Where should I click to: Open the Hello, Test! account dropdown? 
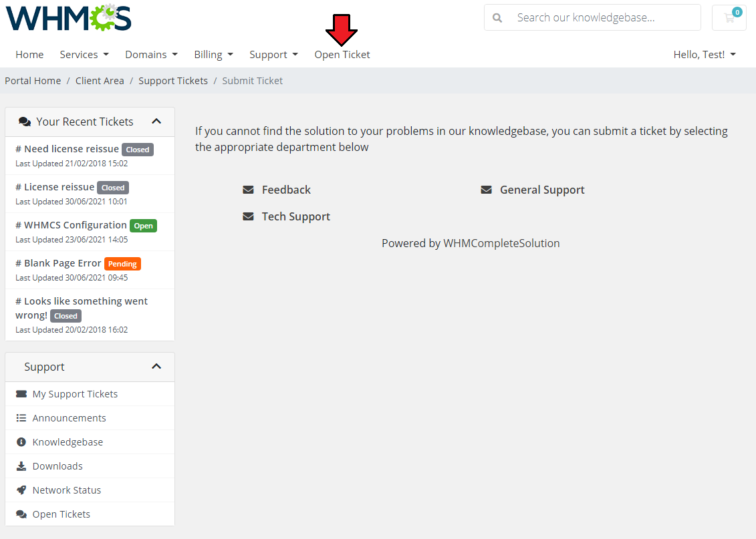point(705,54)
